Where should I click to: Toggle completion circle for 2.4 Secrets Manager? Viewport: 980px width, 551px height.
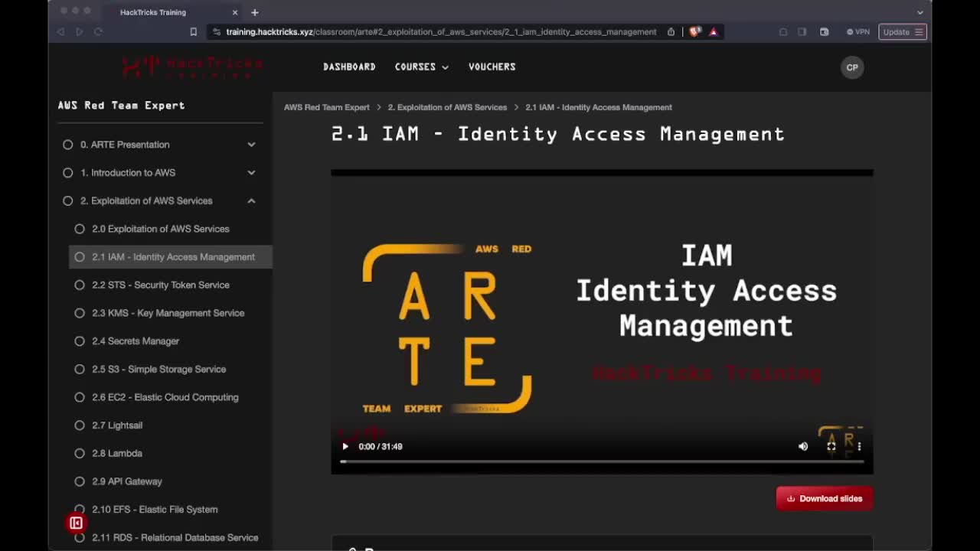tap(80, 341)
